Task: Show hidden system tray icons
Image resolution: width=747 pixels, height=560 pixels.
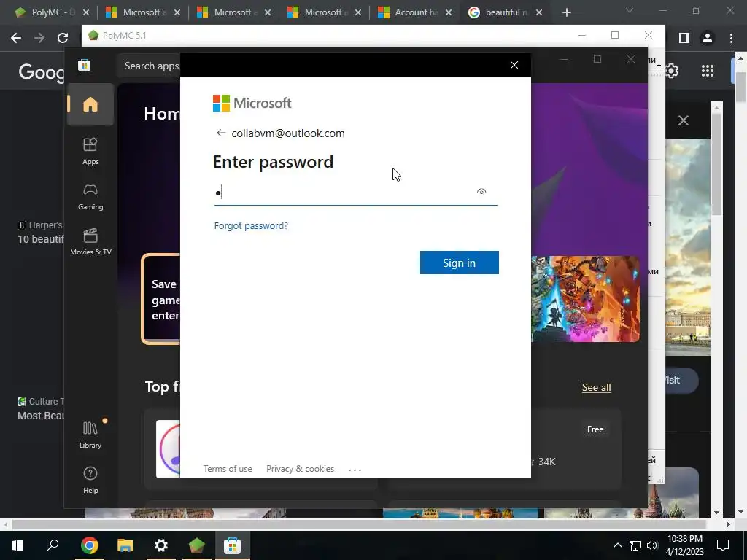Action: pos(617,545)
